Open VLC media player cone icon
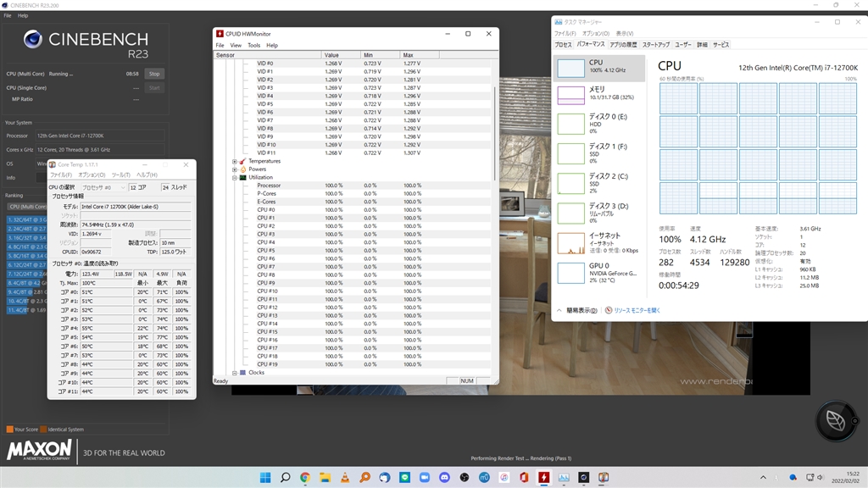Image resolution: width=868 pixels, height=488 pixels. [x=345, y=477]
